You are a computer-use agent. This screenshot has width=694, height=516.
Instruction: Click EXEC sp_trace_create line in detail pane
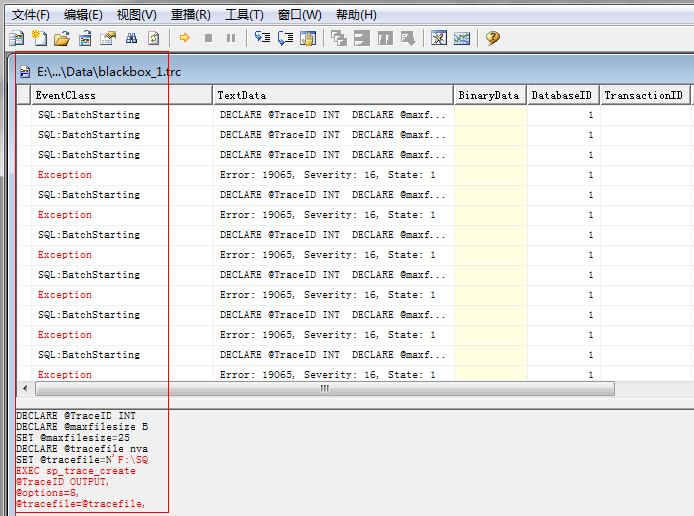coord(76,471)
